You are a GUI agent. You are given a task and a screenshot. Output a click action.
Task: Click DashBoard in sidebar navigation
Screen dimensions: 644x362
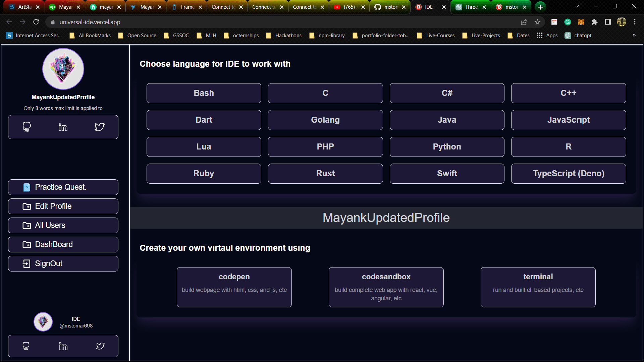pyautogui.click(x=63, y=244)
